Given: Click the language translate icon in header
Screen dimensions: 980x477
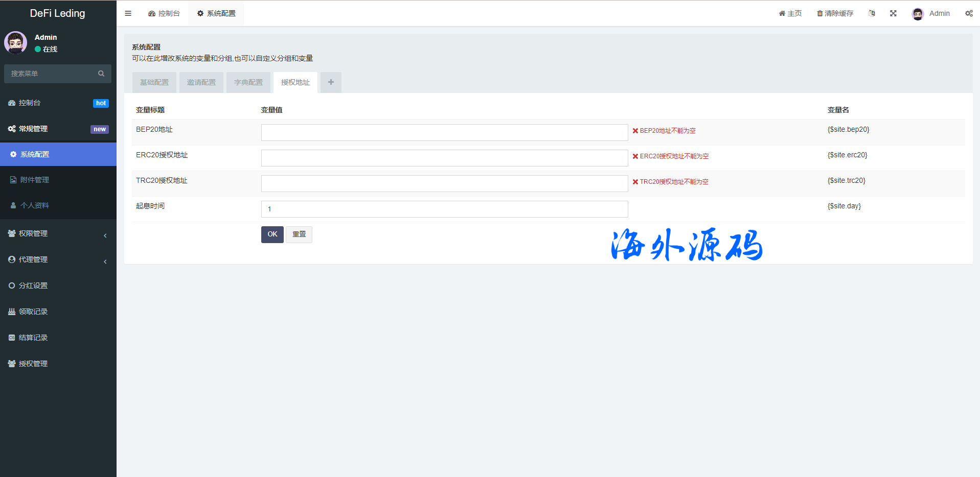Looking at the screenshot, I should pos(872,13).
